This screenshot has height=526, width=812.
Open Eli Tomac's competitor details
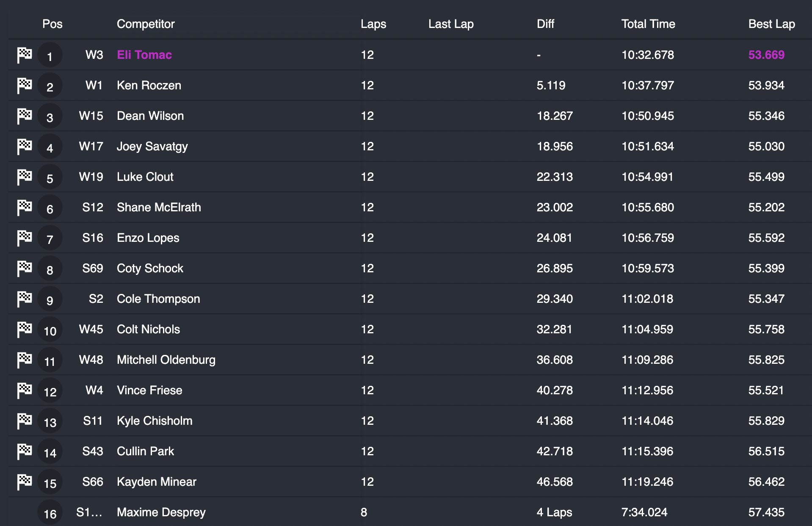coord(144,55)
